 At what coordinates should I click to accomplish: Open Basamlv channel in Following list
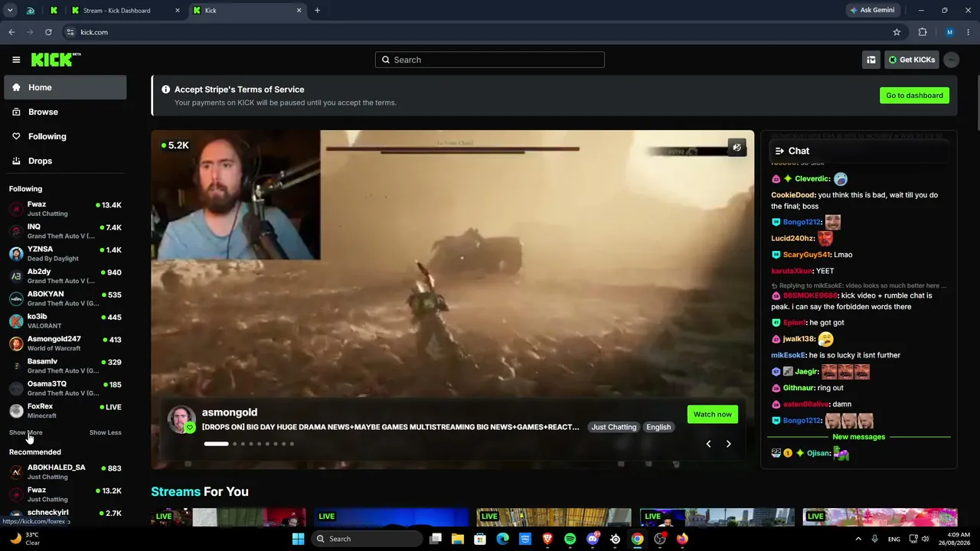point(65,366)
